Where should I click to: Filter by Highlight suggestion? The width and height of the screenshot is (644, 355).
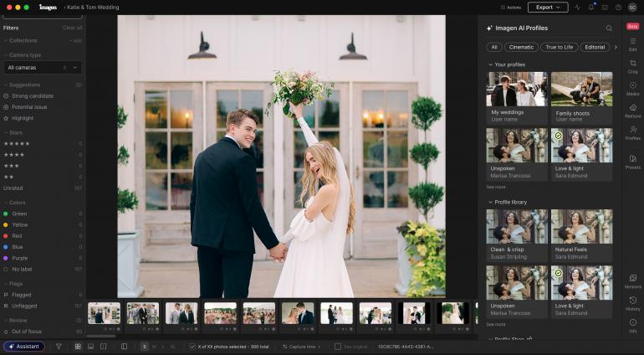(19, 118)
